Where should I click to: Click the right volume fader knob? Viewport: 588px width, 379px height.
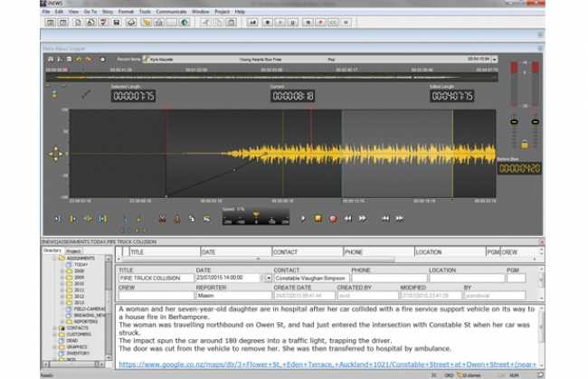(536, 122)
